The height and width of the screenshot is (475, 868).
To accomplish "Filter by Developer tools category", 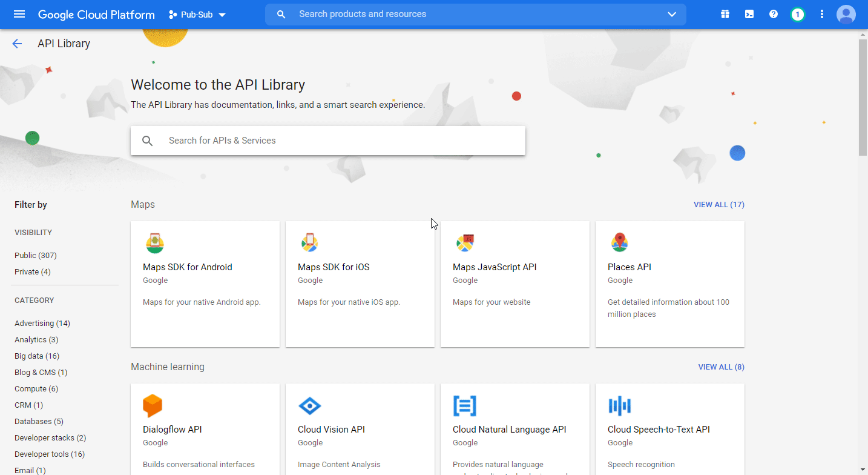I will [x=50, y=454].
